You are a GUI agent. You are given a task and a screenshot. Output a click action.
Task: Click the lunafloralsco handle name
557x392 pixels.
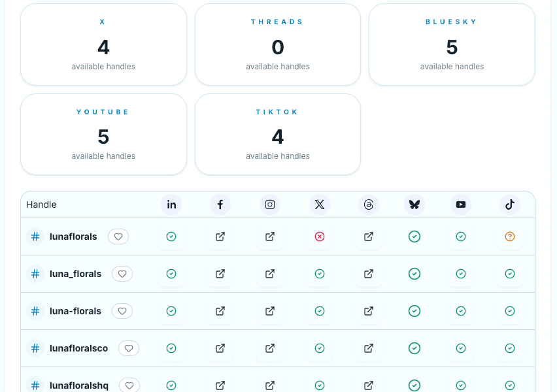[x=78, y=348]
